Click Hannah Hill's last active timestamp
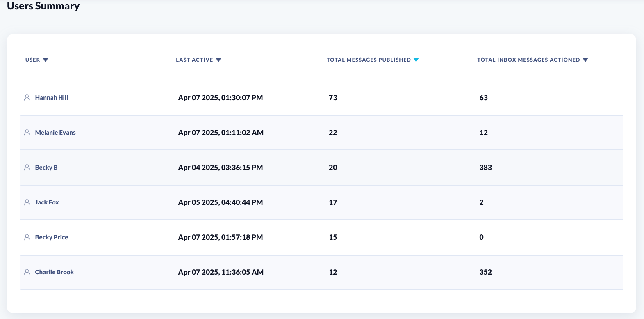644x319 pixels. [x=221, y=98]
